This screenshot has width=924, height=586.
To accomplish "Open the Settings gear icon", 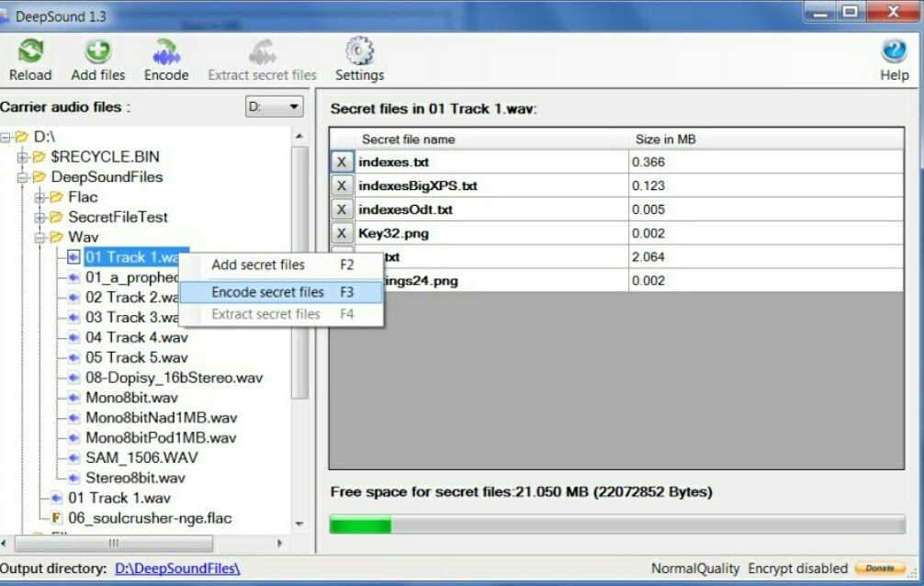I will point(359,53).
